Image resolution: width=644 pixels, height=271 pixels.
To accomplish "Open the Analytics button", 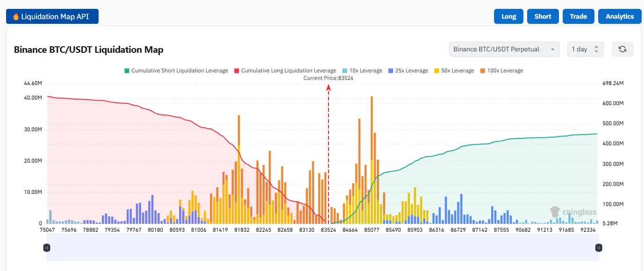I will click(x=620, y=16).
